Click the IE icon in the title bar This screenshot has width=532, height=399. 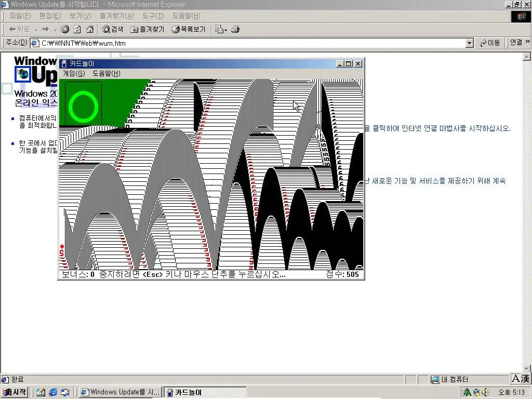(x=5, y=4)
